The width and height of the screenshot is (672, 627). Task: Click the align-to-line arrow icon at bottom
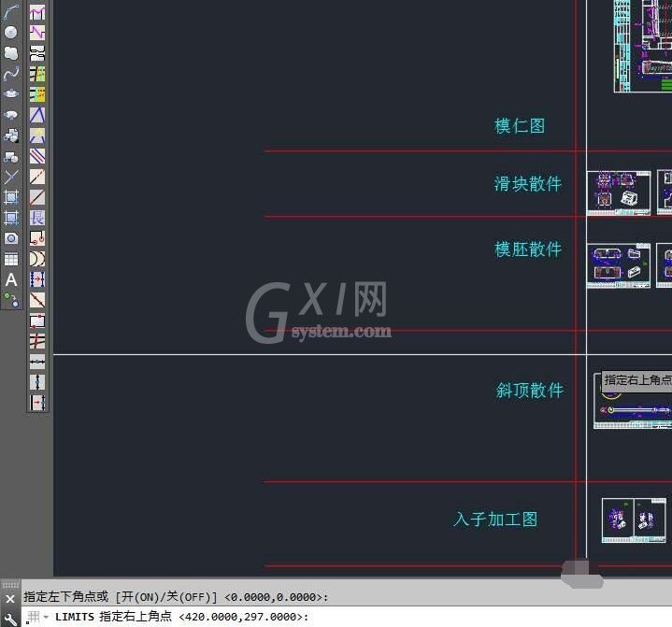coord(37,403)
